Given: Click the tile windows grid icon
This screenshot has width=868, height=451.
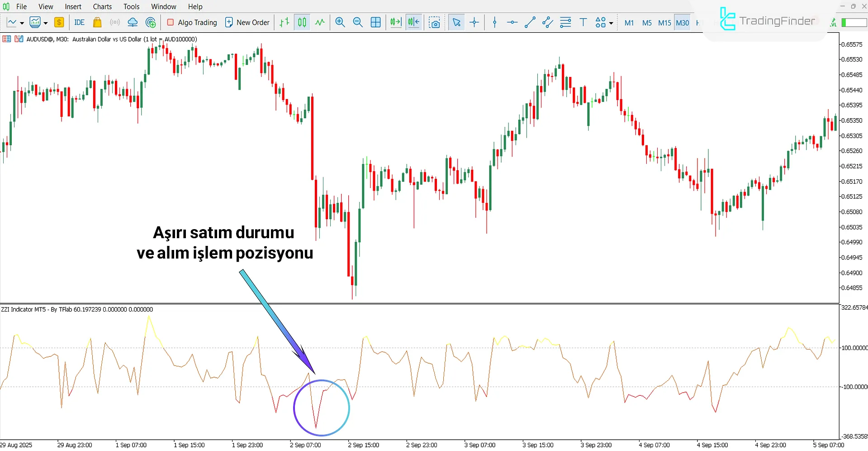Looking at the screenshot, I should [x=375, y=22].
